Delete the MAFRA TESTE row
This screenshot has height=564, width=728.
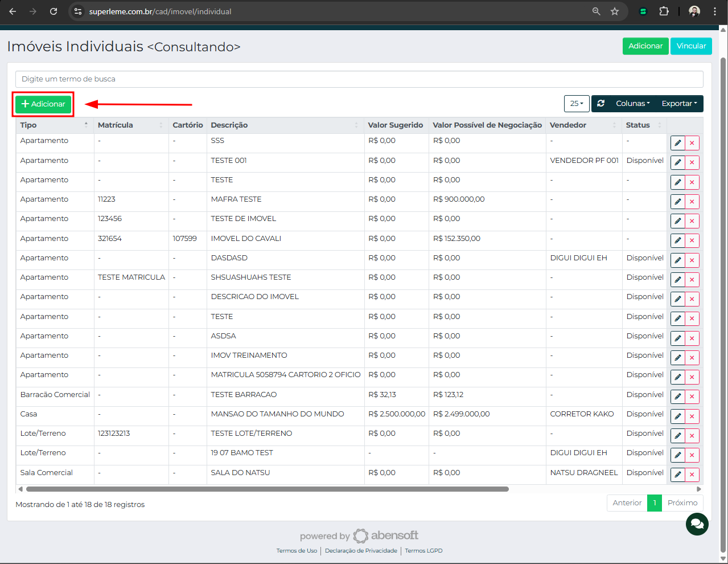tap(692, 202)
